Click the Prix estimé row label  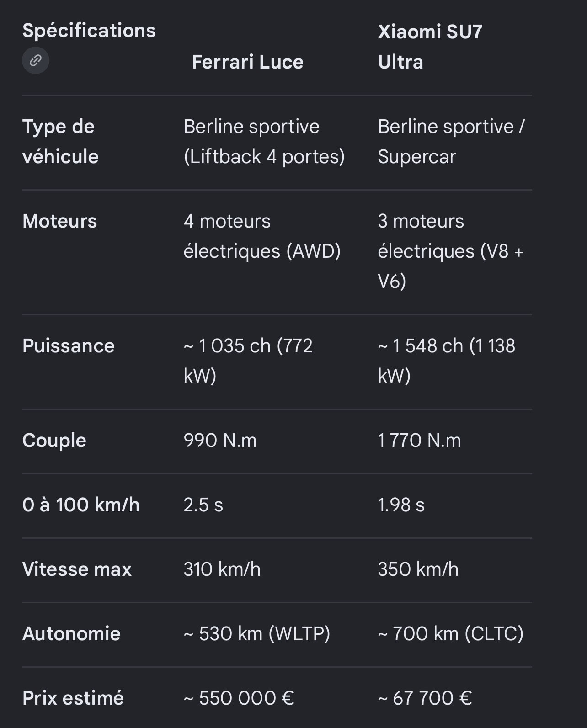point(73,698)
